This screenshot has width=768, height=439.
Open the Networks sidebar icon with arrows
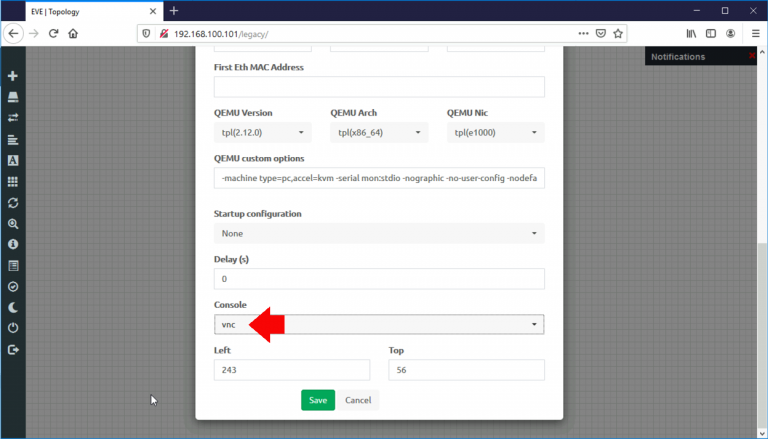13,118
